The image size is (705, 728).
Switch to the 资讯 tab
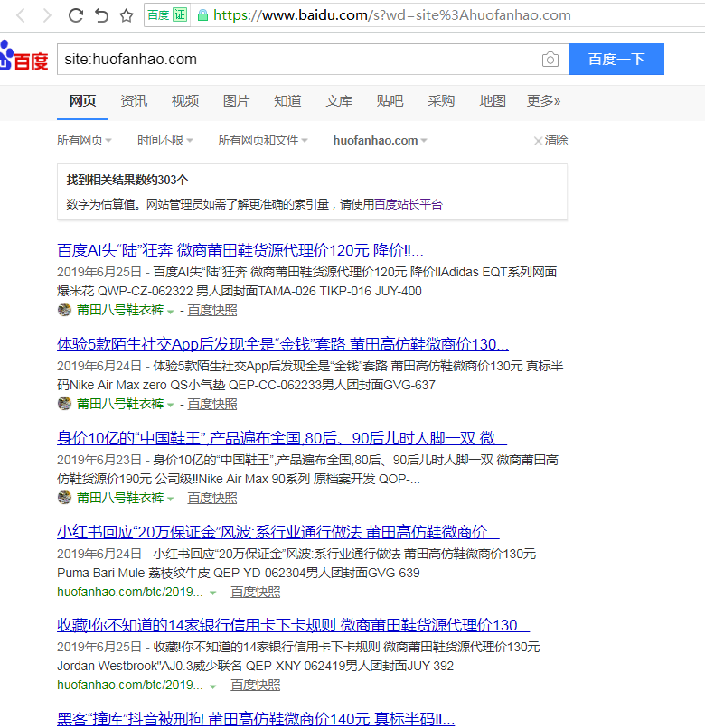[134, 101]
